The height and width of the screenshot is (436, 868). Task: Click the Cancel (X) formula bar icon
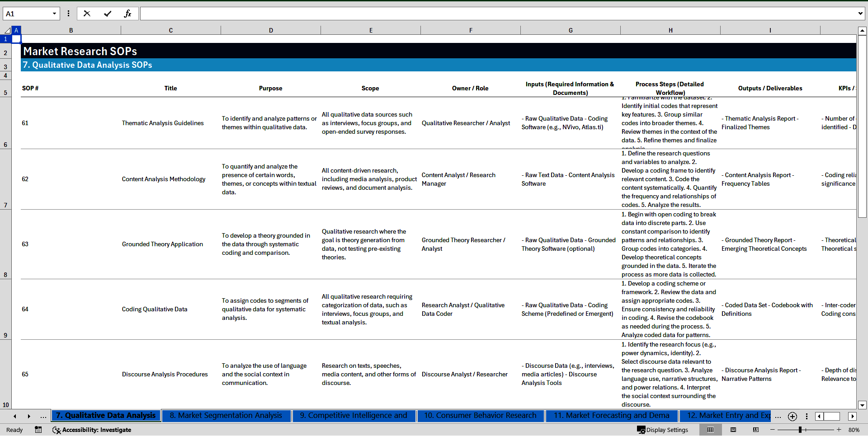(x=87, y=14)
